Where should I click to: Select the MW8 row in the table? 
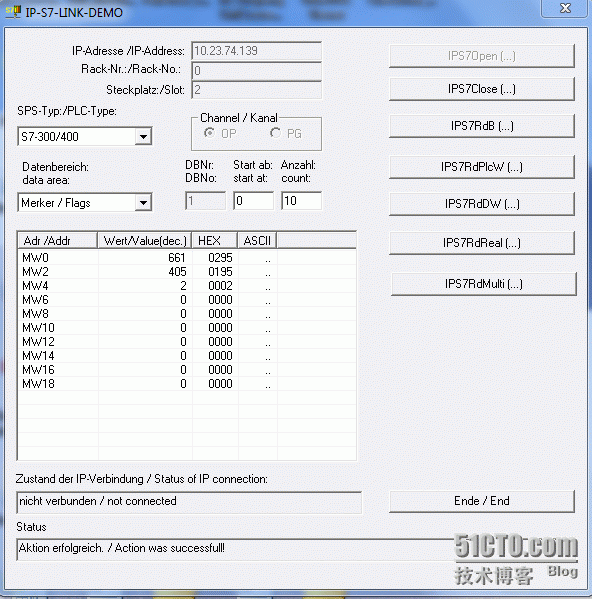[187, 314]
